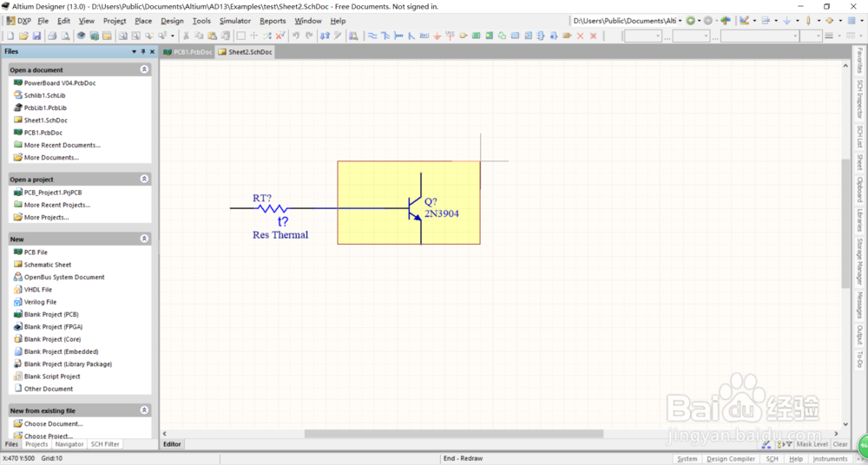This screenshot has height=465, width=868.
Task: Open the Simulator menu
Action: [235, 21]
